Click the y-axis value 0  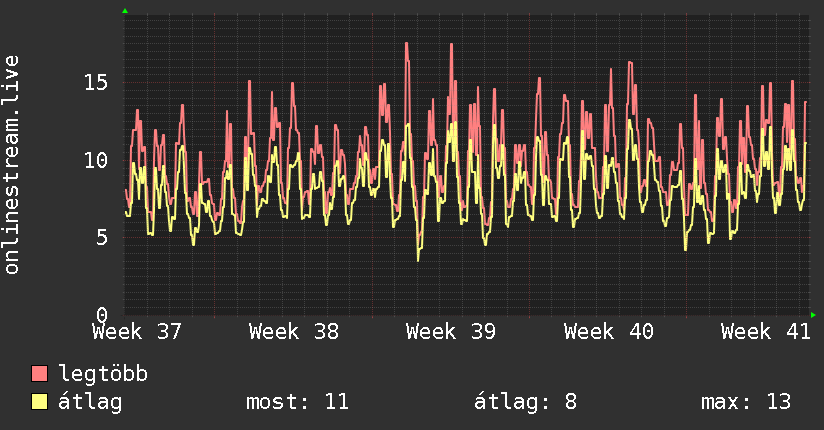(x=102, y=315)
